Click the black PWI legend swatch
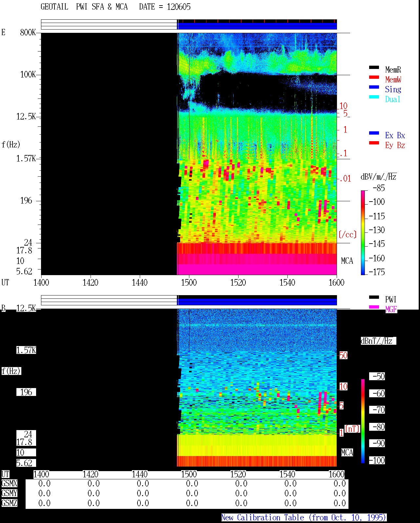420x523 pixels. click(x=374, y=297)
